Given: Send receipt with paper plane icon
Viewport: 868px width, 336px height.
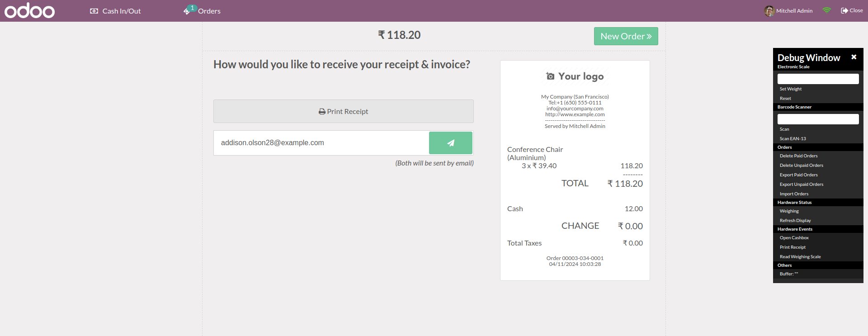Looking at the screenshot, I should tap(450, 143).
